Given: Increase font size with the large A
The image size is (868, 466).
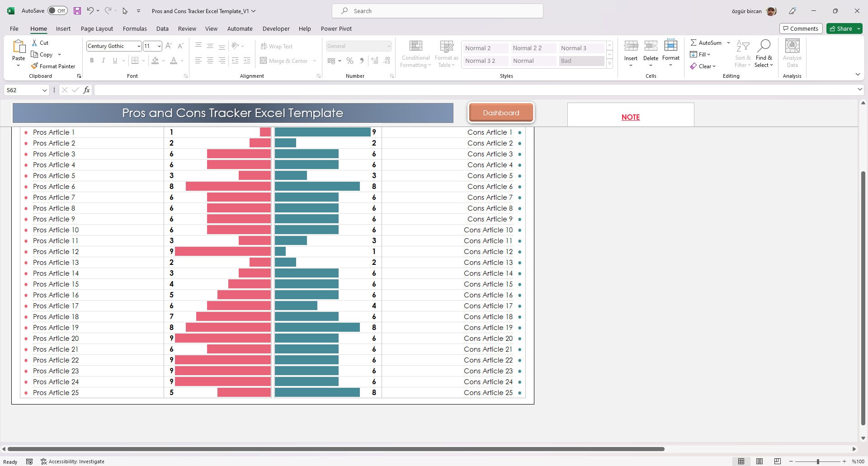Looking at the screenshot, I should (x=169, y=46).
